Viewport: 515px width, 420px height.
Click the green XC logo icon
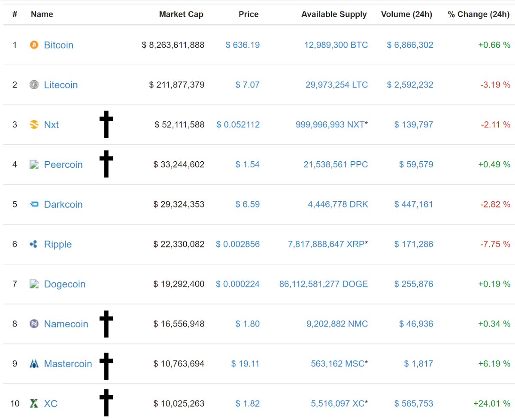click(34, 404)
